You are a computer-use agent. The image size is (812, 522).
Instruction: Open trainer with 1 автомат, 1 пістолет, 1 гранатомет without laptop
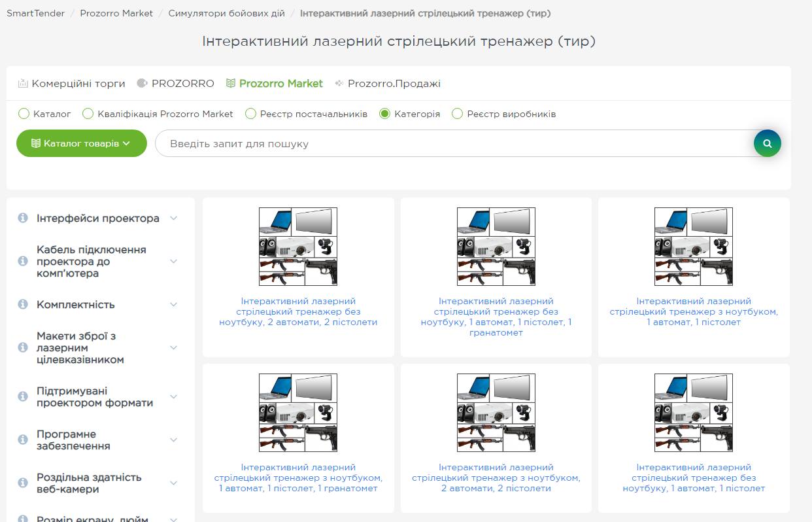tap(496, 317)
